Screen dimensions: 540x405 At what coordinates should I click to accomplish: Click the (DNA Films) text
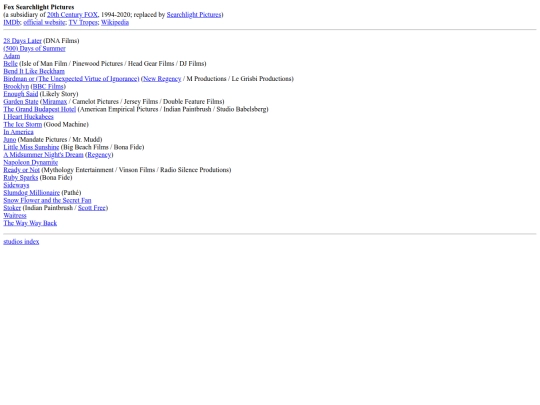click(61, 41)
